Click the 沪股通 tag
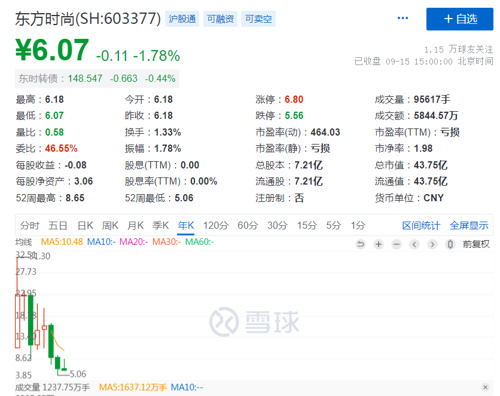The height and width of the screenshot is (396, 500). 182,19
